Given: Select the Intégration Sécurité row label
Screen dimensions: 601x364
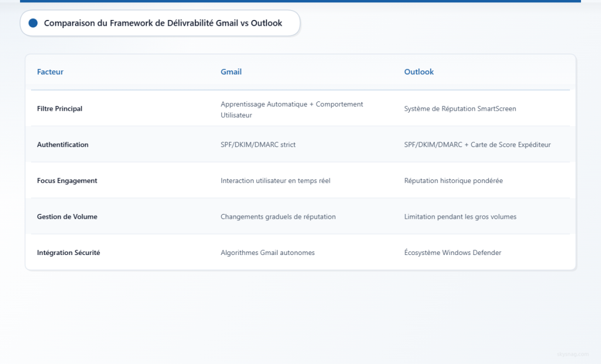Looking at the screenshot, I should pos(68,253).
